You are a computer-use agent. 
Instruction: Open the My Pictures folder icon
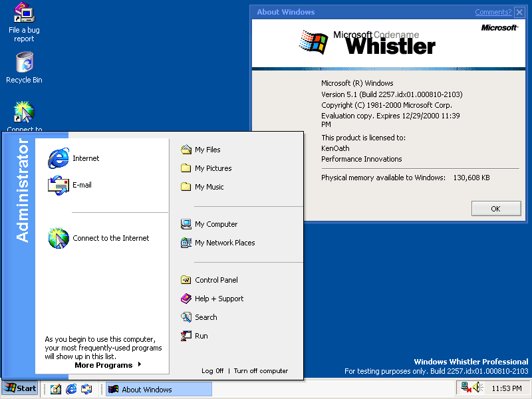186,168
